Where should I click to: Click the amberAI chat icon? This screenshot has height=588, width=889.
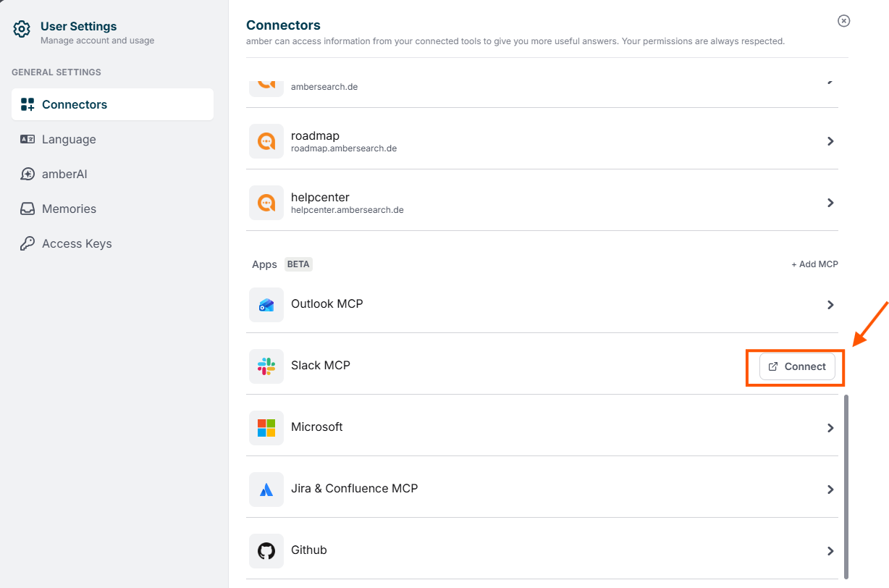point(28,174)
